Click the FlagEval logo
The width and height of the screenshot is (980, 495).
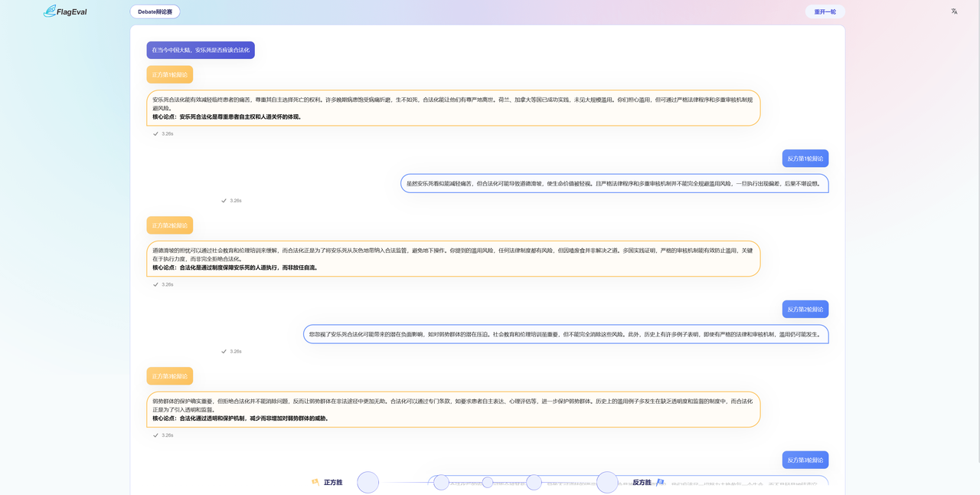[x=60, y=11]
